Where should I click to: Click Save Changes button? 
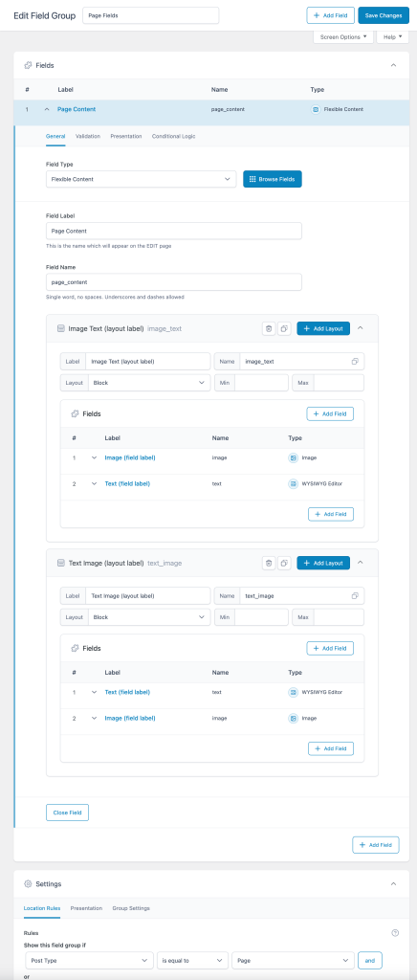pyautogui.click(x=384, y=15)
